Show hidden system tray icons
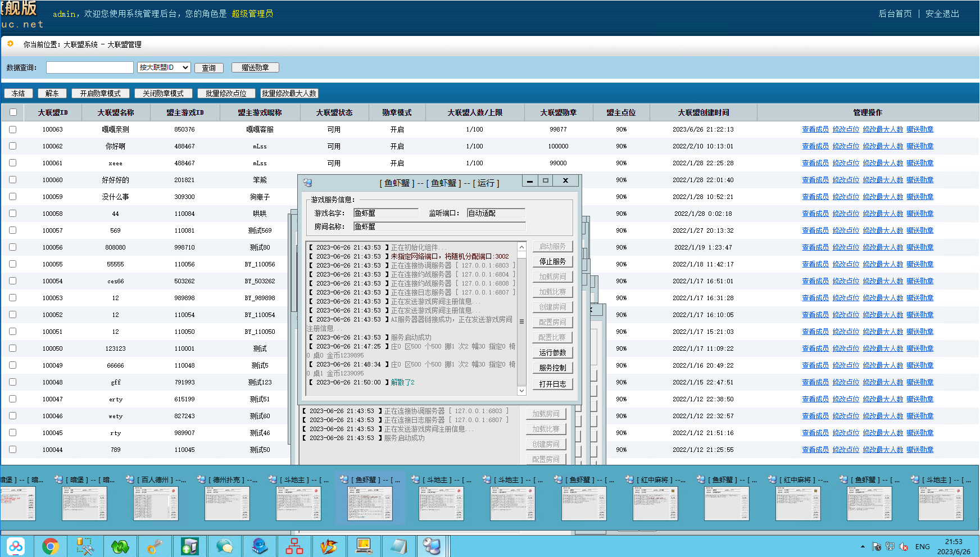 (863, 546)
